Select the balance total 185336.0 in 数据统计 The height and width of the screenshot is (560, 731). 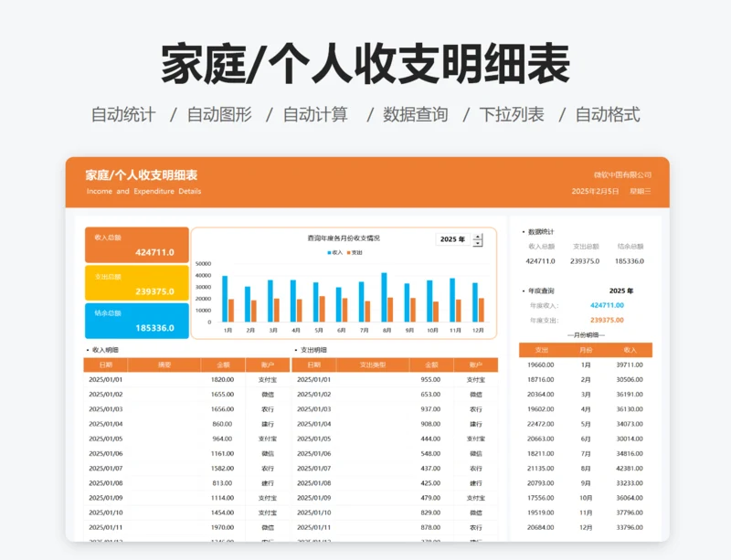(630, 261)
